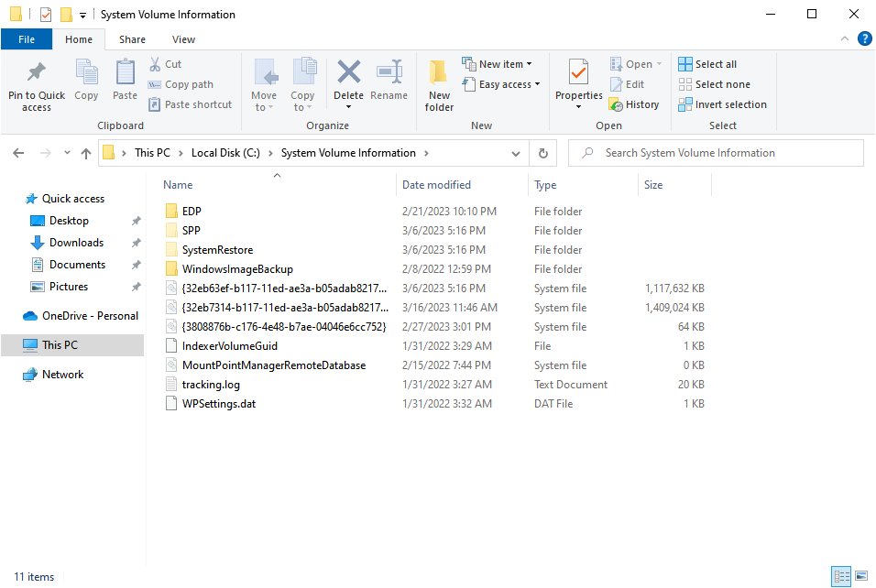Switch to the Home ribbon tab
This screenshot has width=876, height=588.
[x=79, y=39]
